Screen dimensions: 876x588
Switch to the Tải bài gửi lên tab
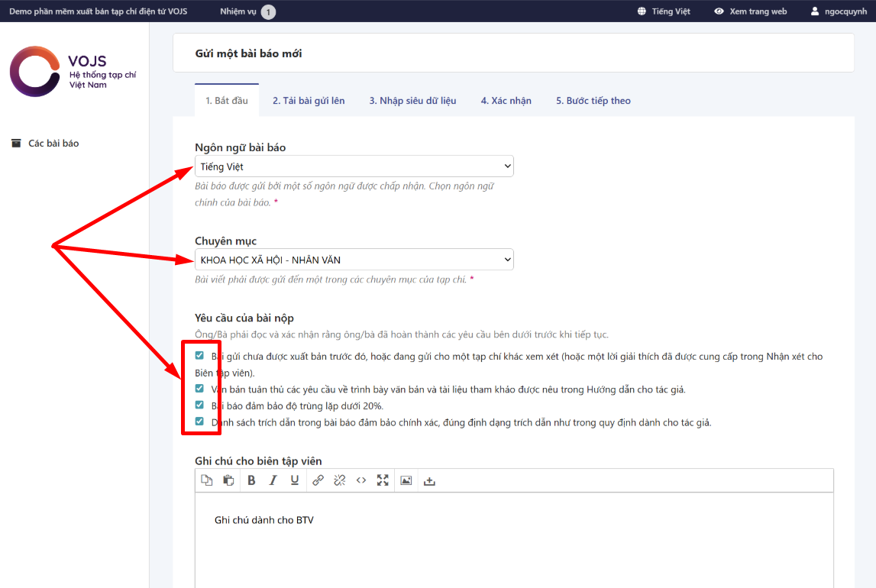point(309,101)
